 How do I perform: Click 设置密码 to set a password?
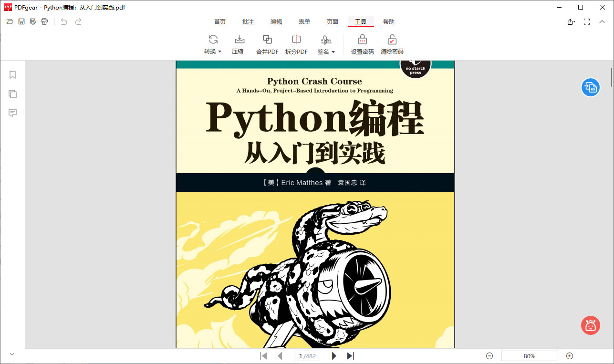click(x=363, y=45)
